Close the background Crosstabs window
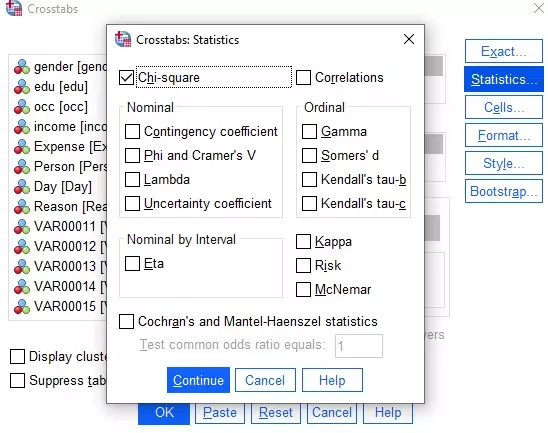The image size is (548, 433). pos(539,8)
